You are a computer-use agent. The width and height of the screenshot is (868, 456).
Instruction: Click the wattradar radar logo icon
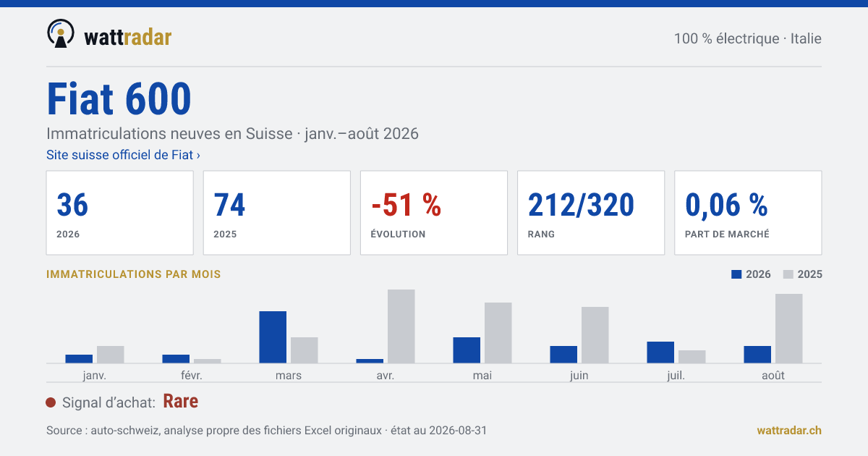61,34
